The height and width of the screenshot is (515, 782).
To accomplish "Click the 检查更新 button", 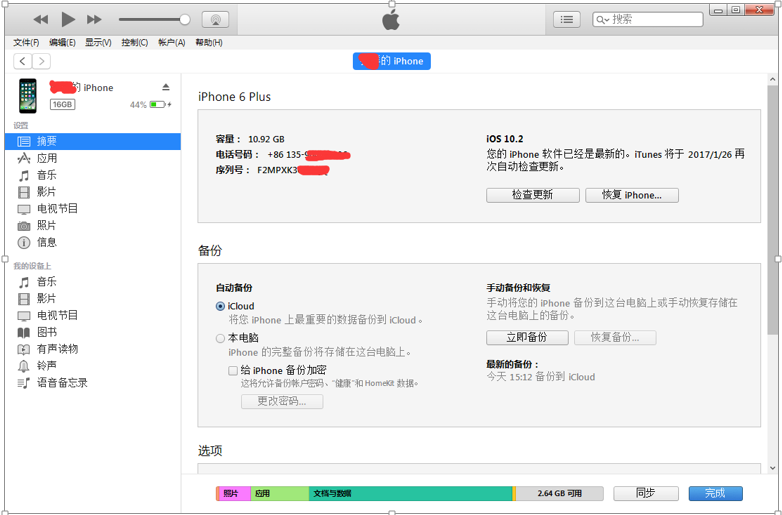I will 533,195.
